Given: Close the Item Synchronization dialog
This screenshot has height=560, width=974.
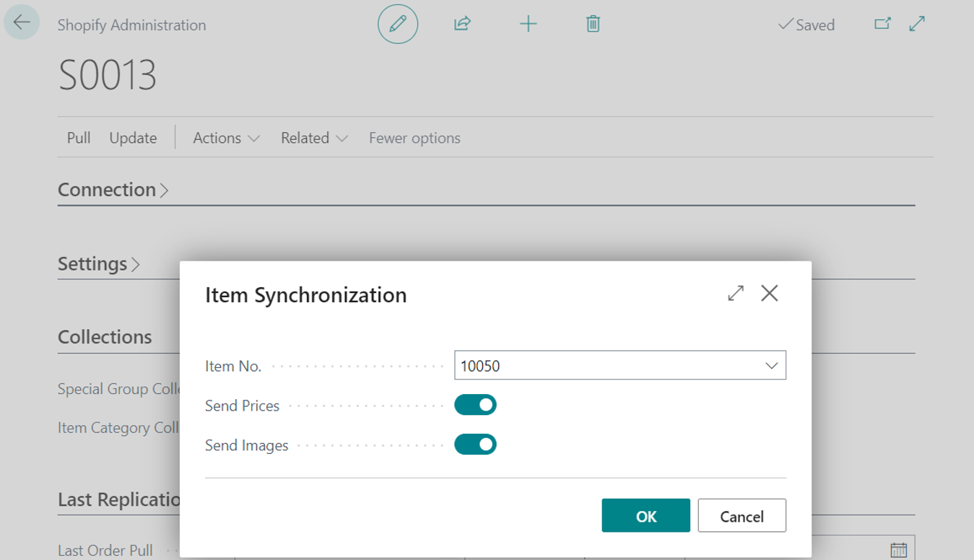Looking at the screenshot, I should point(770,294).
